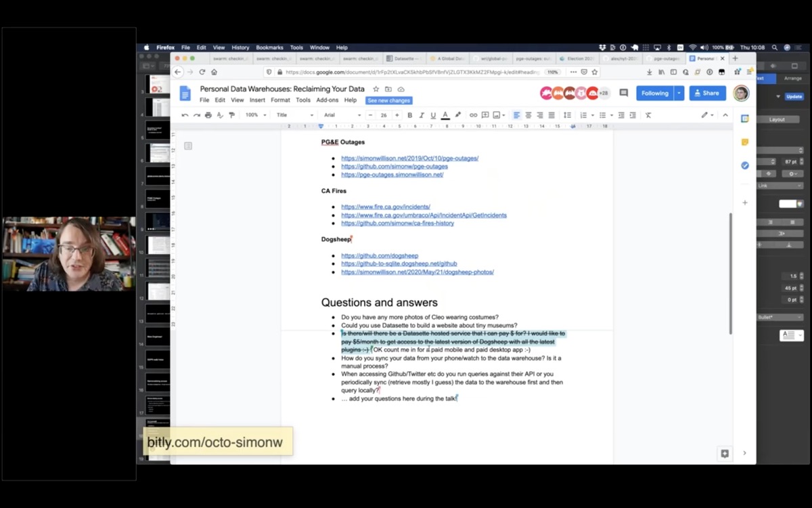This screenshot has width=812, height=508.
Task: Click the increase indent icon
Action: tap(633, 115)
